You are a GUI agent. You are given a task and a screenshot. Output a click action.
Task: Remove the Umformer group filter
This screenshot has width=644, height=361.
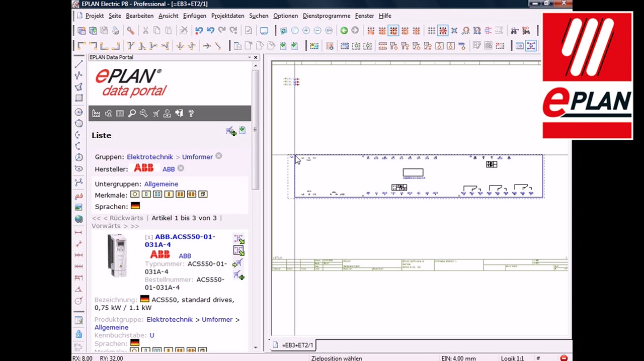pos(218,156)
